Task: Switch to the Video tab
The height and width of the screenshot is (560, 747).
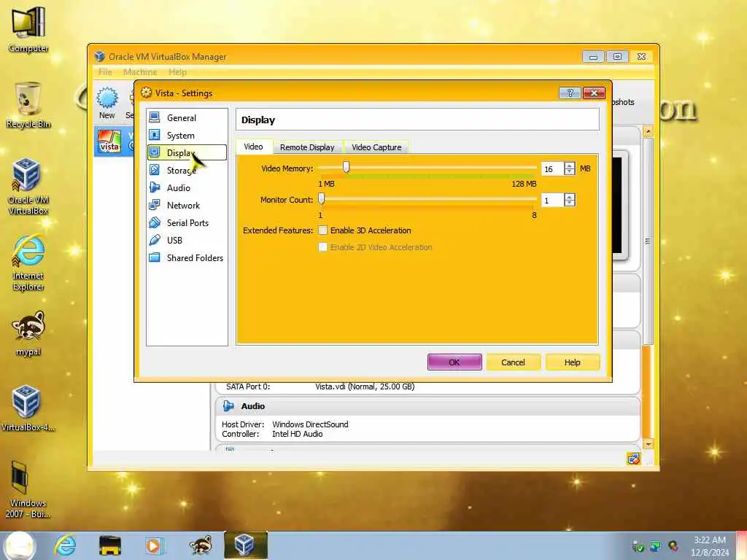Action: click(253, 147)
